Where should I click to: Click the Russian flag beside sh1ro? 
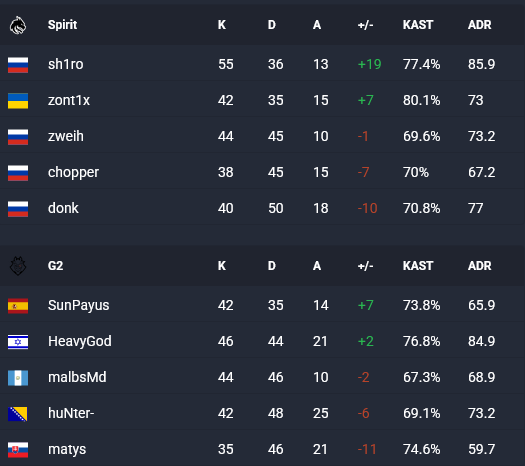coord(18,65)
